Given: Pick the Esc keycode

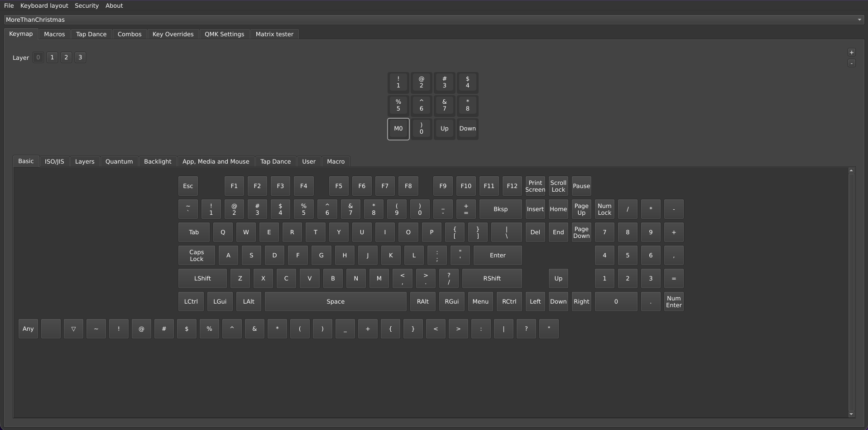Looking at the screenshot, I should click(x=188, y=186).
